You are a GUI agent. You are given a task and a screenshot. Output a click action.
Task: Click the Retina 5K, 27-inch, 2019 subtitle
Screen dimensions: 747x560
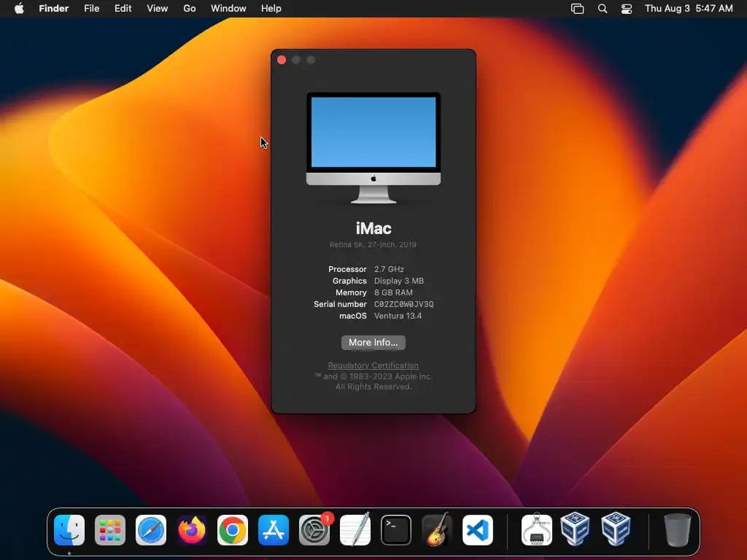tap(373, 244)
